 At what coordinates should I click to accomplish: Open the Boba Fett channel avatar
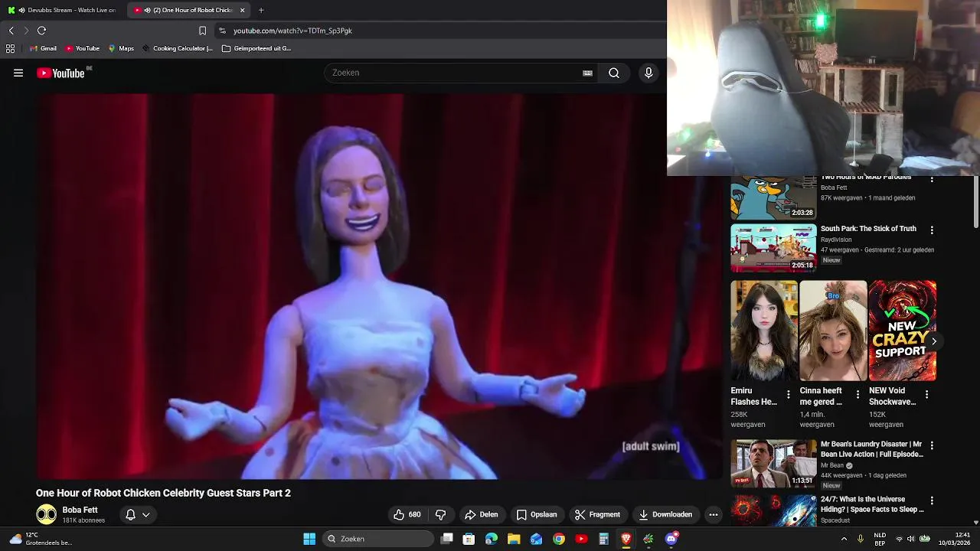[x=46, y=514]
